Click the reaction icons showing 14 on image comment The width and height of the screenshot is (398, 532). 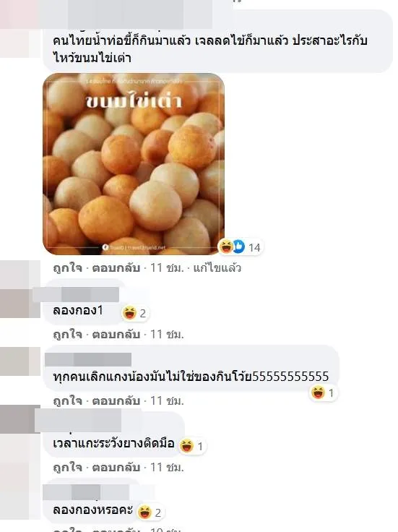coord(240,246)
